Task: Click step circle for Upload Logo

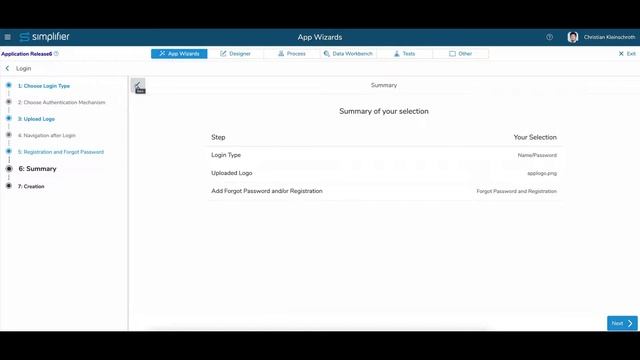Action: (9, 118)
